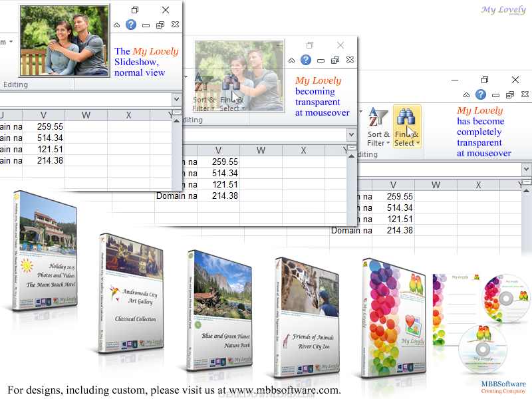Select column W header in normal view window
The width and height of the screenshot is (532, 399).
[x=86, y=115]
